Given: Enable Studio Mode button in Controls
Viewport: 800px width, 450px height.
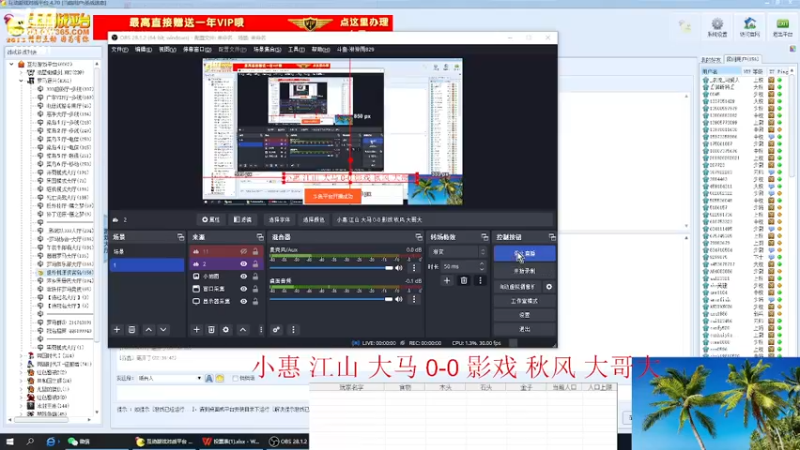Looking at the screenshot, I should [x=524, y=301].
